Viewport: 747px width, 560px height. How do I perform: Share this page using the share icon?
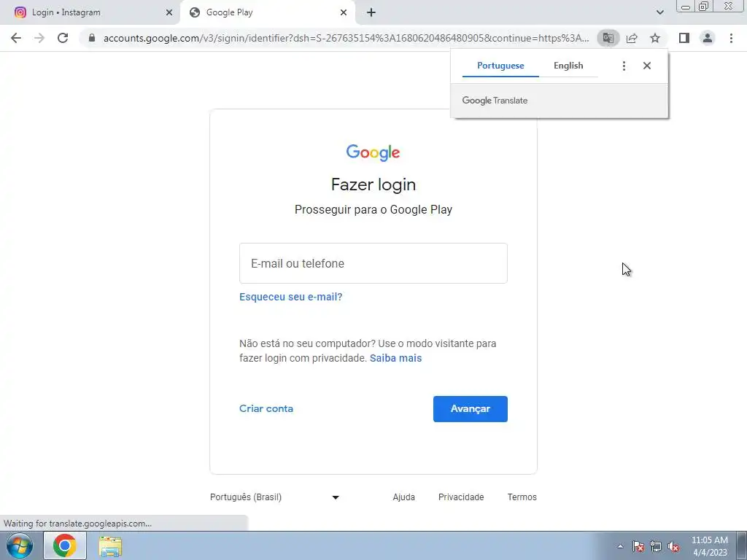(632, 38)
